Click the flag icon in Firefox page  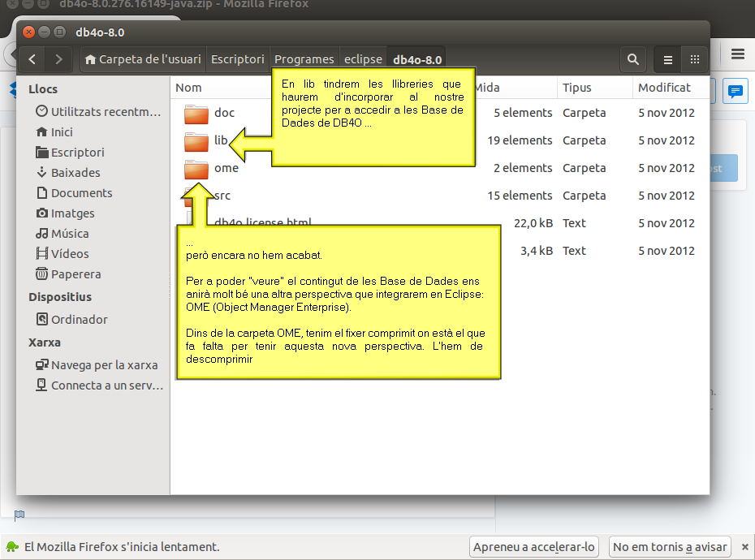pos(19,515)
